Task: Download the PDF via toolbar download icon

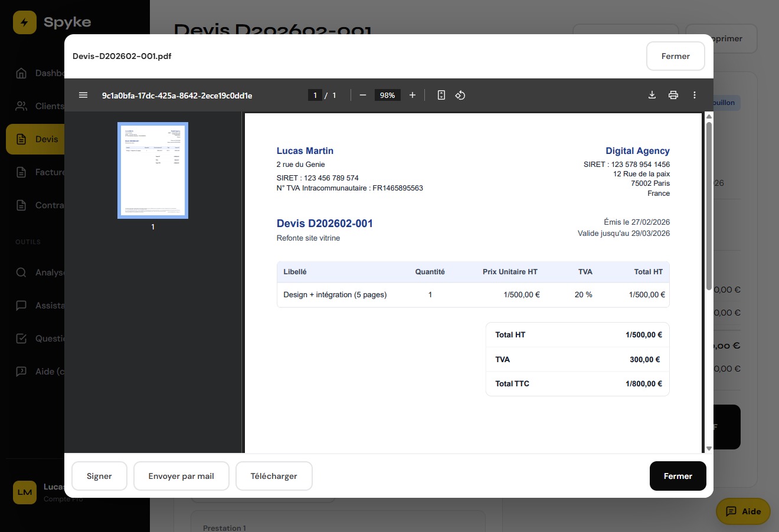Action: (x=652, y=95)
